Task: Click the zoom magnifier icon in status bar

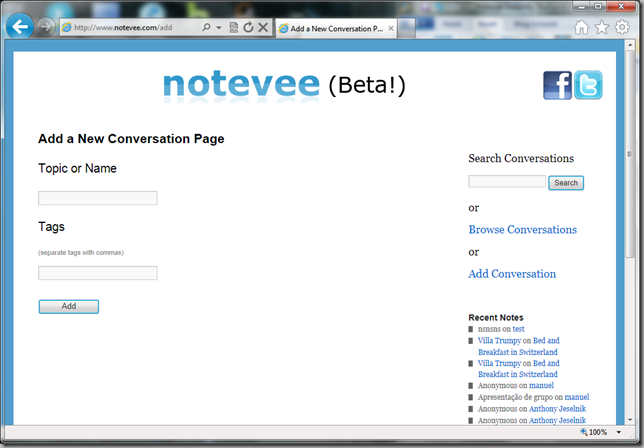Action: (x=584, y=432)
